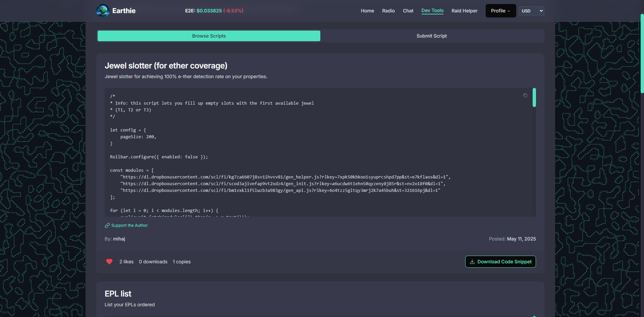Click the E2E price ticker
The image size is (644, 317).
pyautogui.click(x=214, y=11)
